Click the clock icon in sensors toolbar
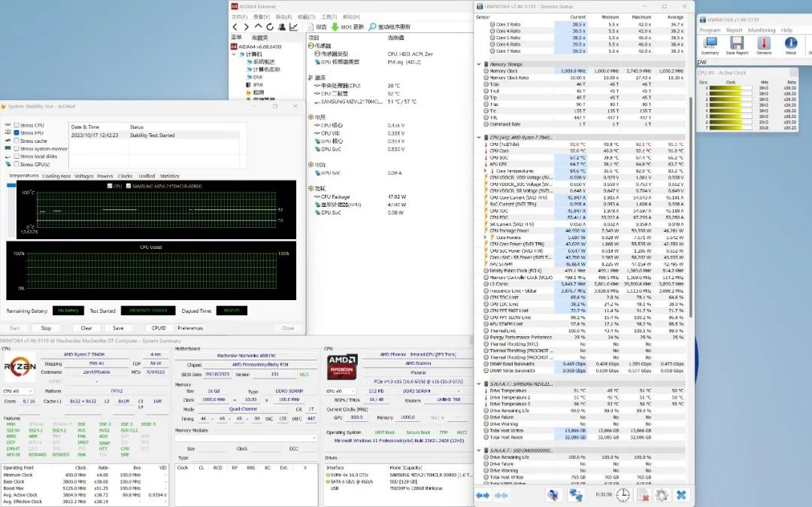The width and height of the screenshot is (812, 507). coord(623,495)
